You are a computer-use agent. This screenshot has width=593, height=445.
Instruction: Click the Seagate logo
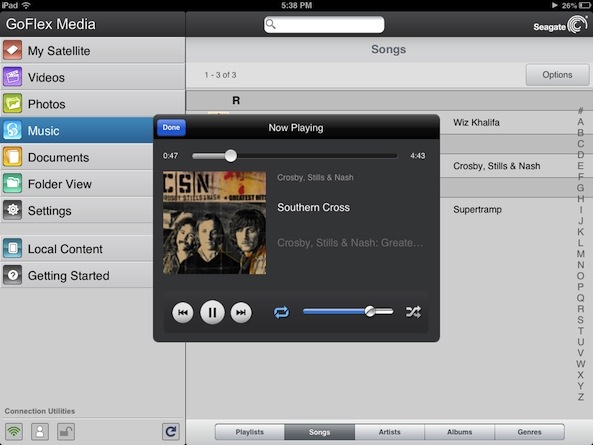pos(560,25)
